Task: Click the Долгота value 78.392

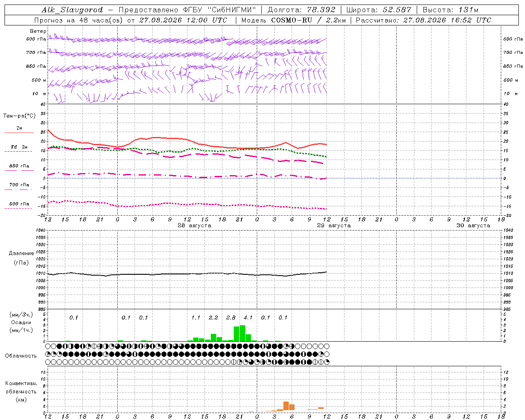Action: point(321,10)
